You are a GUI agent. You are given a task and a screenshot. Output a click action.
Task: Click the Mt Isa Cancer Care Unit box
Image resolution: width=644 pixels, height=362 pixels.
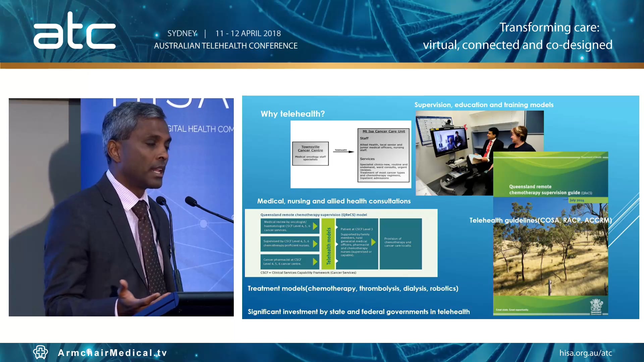[383, 156]
